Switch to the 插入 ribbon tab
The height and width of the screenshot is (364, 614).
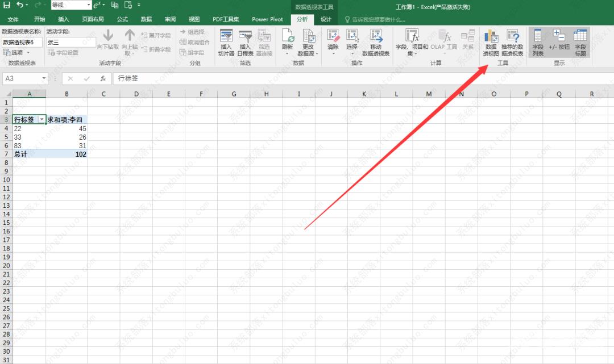point(64,19)
